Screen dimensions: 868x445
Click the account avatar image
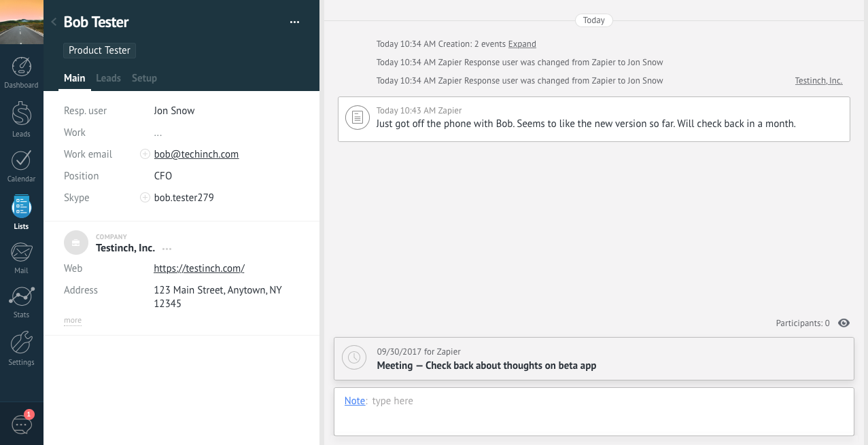tap(22, 22)
